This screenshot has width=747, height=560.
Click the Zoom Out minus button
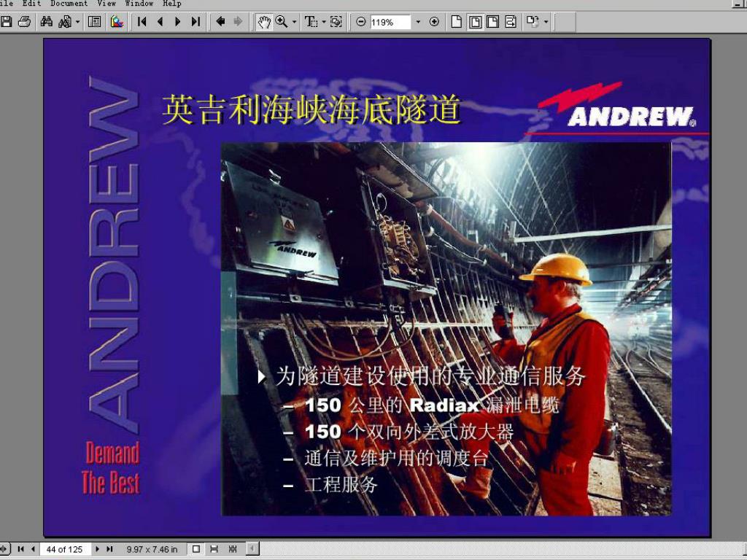tap(361, 22)
